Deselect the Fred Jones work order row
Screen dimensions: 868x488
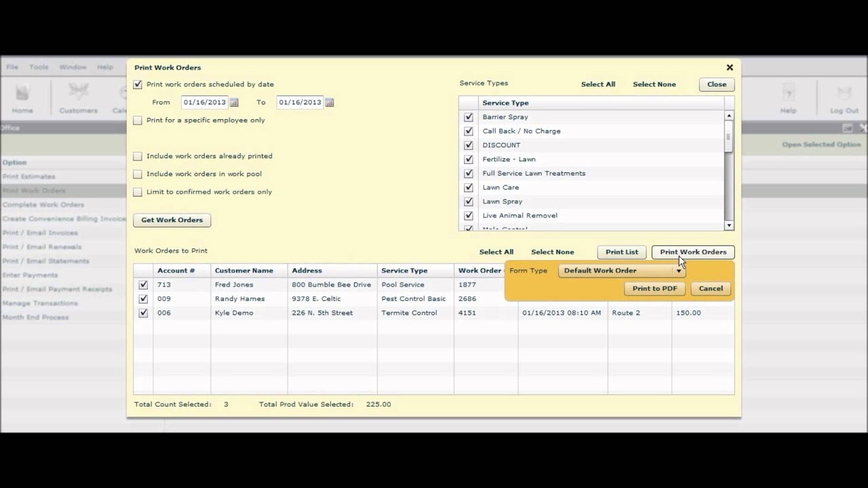[143, 285]
